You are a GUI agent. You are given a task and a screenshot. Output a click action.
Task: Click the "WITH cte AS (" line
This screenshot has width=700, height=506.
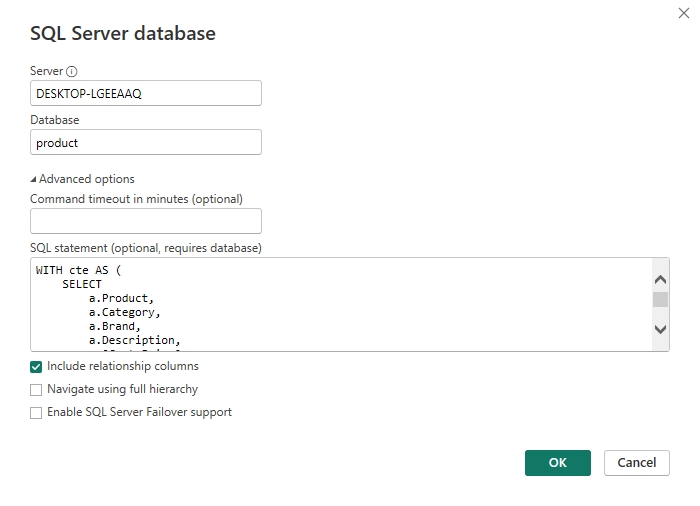[78, 270]
